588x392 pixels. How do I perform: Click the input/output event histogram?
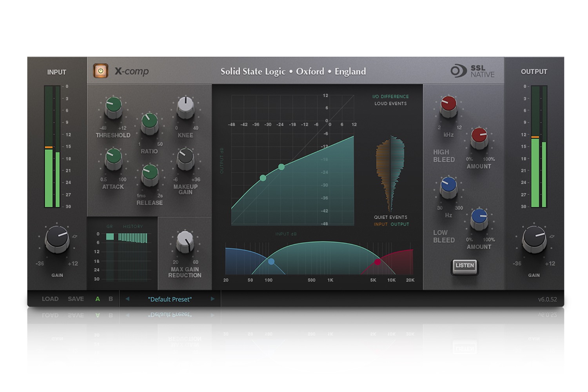[390, 174]
